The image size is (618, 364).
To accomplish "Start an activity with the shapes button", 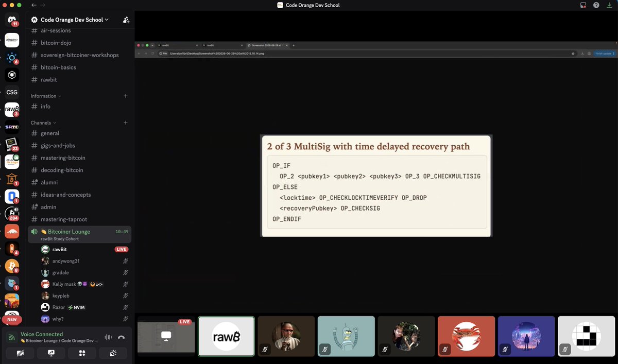I will point(81,353).
